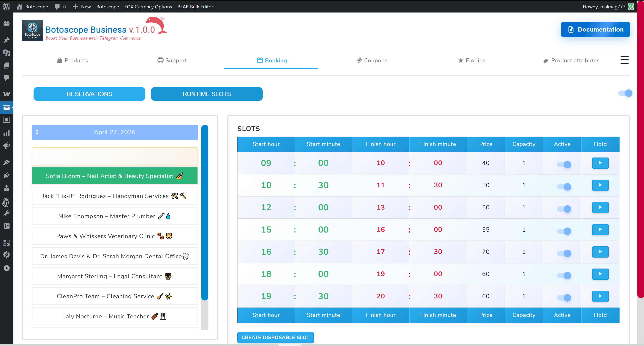Switch the blue toggle beside RUNTIME SLOTS
Image resolution: width=644 pixels, height=346 pixels.
pos(625,93)
